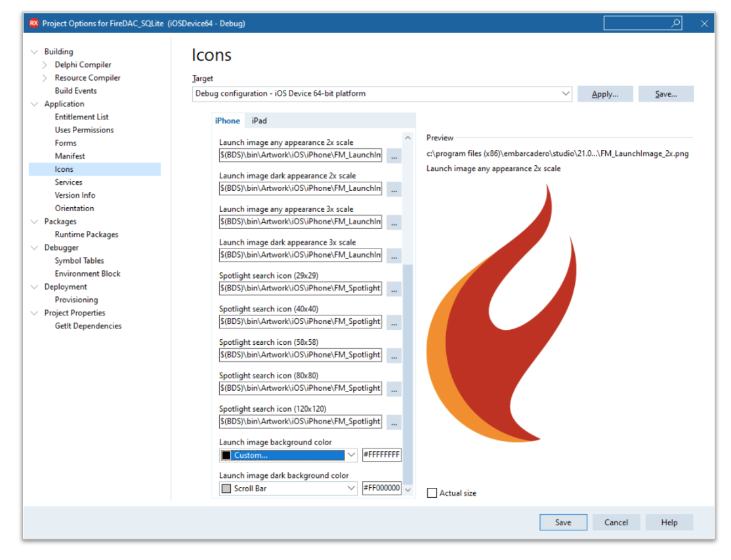
Task: Click the Save... button beside Target
Action: click(666, 94)
